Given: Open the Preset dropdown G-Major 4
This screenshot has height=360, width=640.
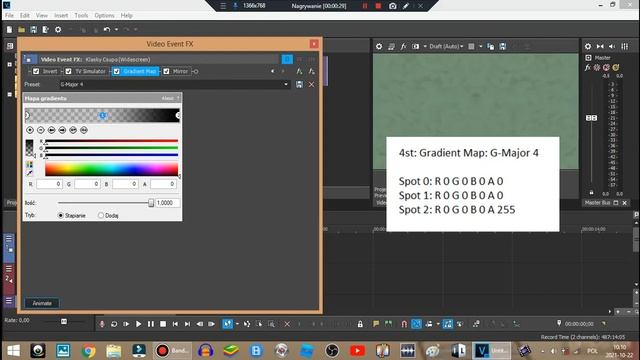Looking at the screenshot, I should tap(175, 84).
